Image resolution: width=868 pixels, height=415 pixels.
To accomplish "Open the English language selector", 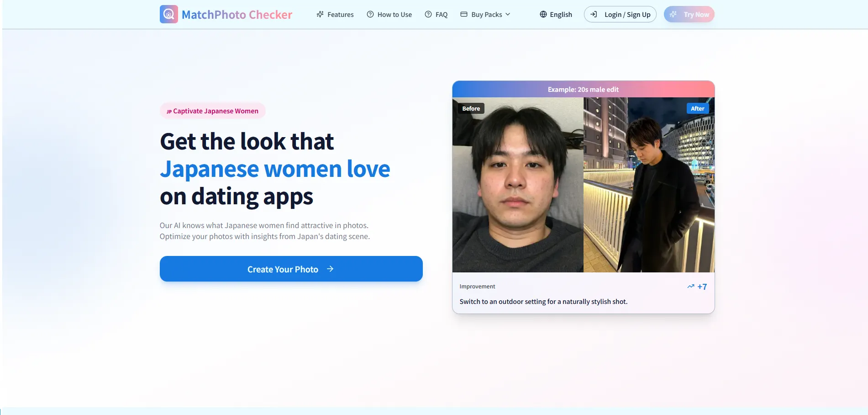I will tap(556, 15).
